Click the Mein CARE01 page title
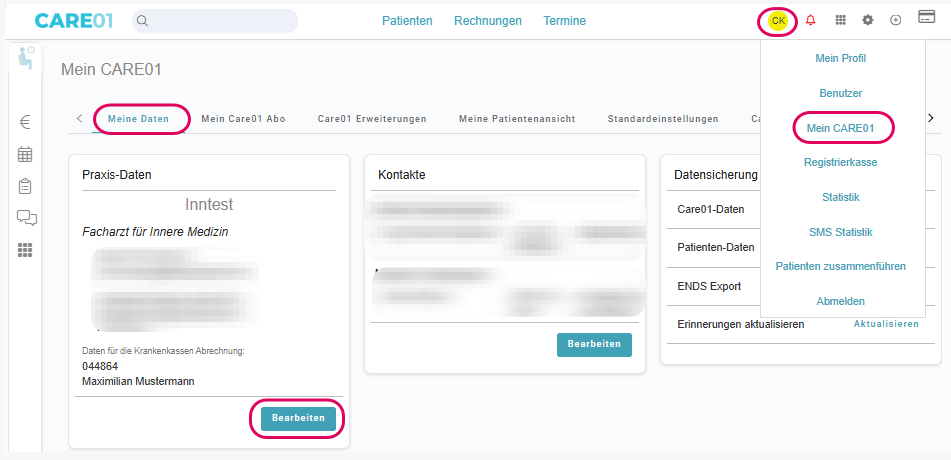The height and width of the screenshot is (460, 951). click(112, 70)
